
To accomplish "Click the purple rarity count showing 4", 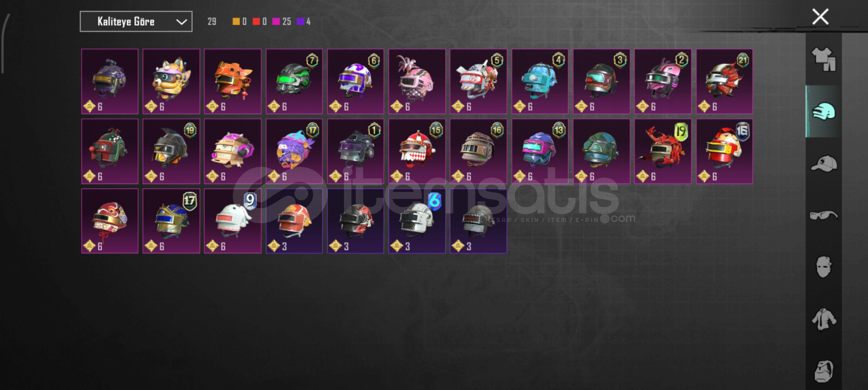I will (304, 22).
